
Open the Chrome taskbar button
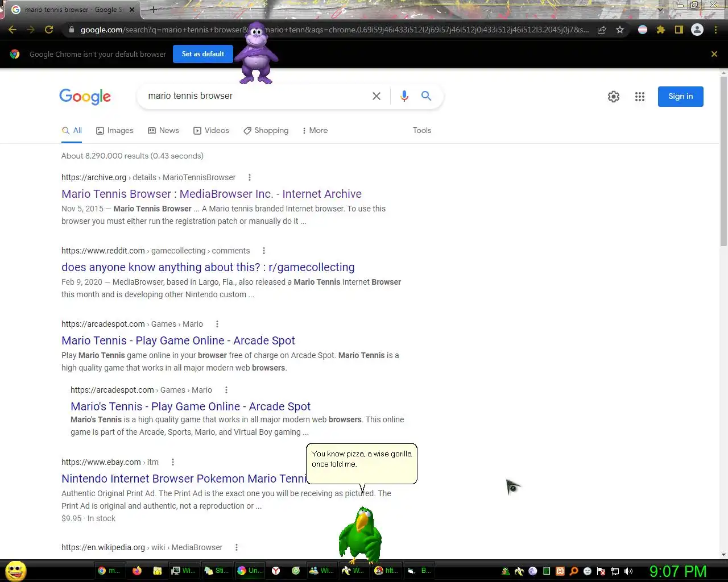(109, 571)
